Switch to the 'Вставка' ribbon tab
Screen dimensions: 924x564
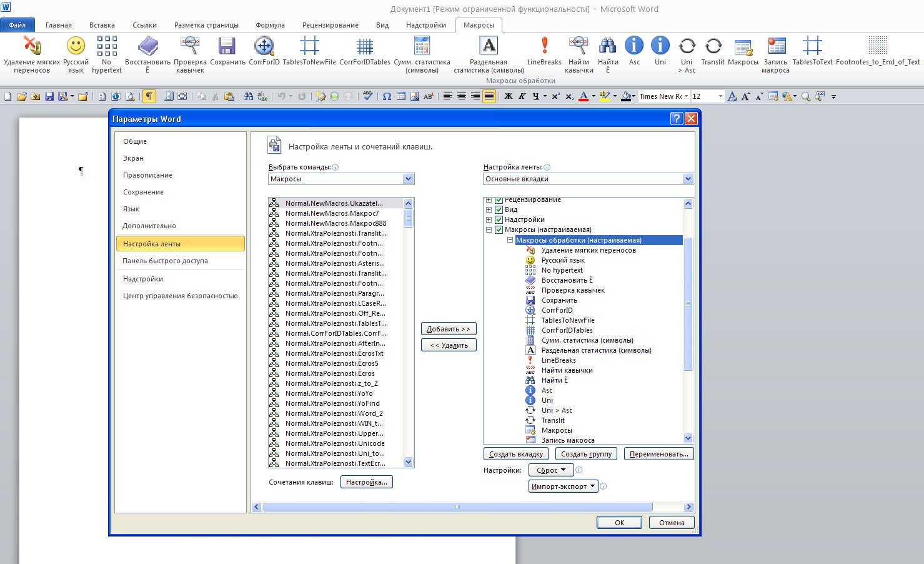coord(102,25)
